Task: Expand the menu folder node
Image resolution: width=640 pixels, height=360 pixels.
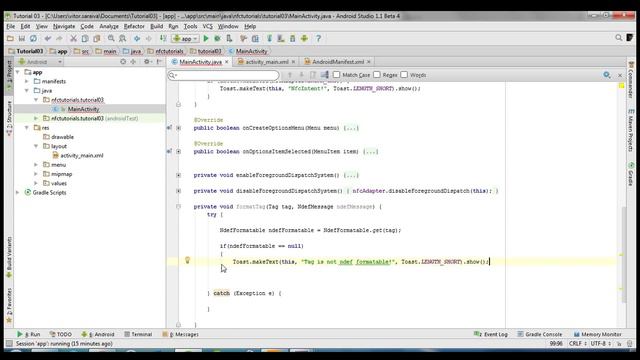Action: tap(36, 164)
